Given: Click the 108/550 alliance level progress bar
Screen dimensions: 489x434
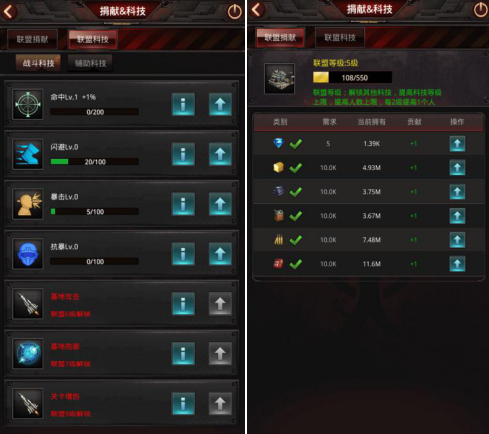Looking at the screenshot, I should (352, 78).
